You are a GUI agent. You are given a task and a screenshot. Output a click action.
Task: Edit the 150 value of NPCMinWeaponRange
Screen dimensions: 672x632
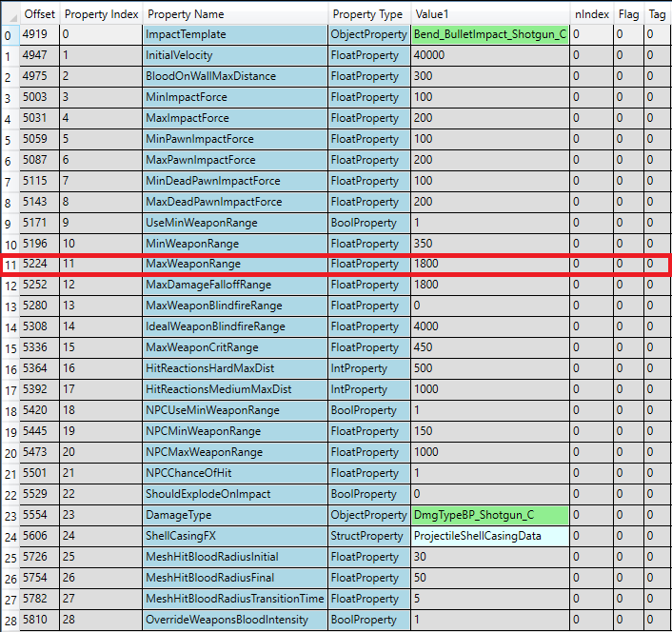(490, 431)
